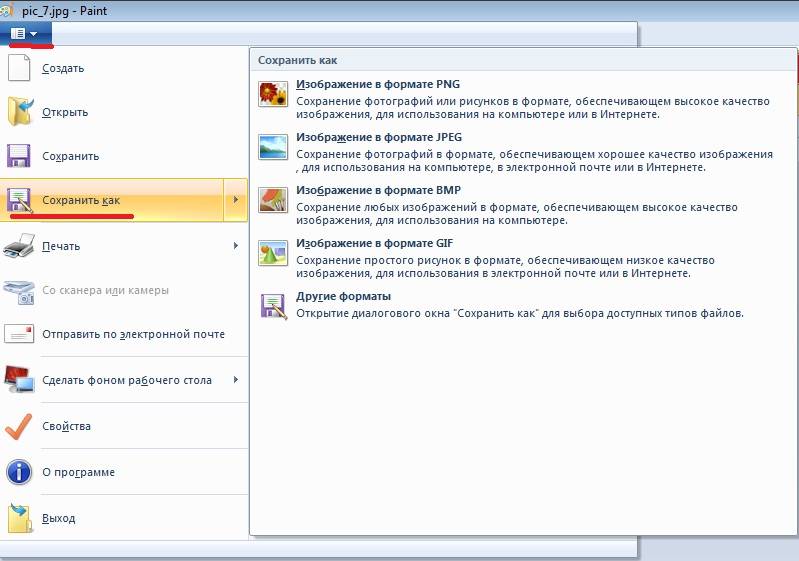This screenshot has height=561, width=799.
Task: Open О программе menu entry
Action: click(x=124, y=472)
